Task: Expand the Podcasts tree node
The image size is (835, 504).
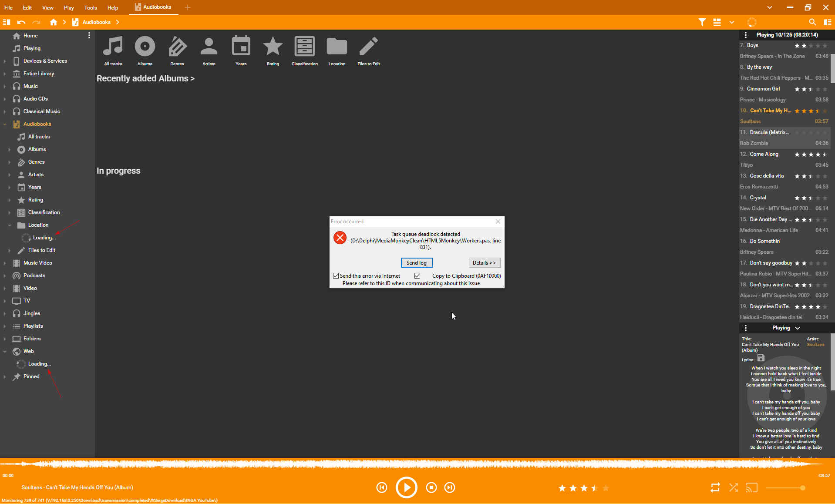Action: pos(5,276)
